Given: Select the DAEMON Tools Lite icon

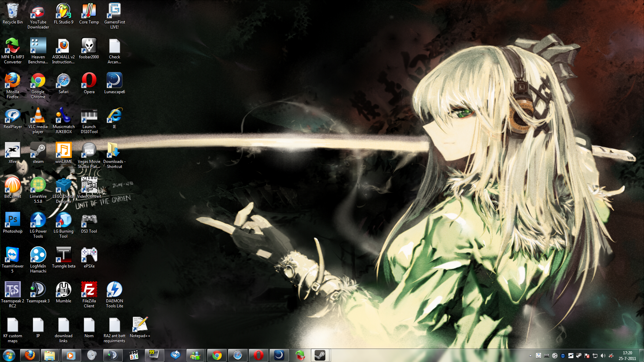Looking at the screenshot, I should pyautogui.click(x=115, y=295).
